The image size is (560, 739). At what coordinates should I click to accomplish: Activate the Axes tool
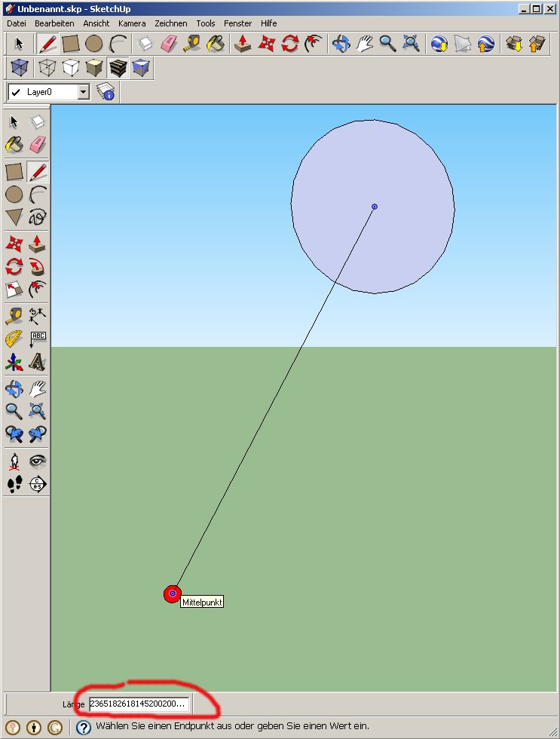click(14, 363)
